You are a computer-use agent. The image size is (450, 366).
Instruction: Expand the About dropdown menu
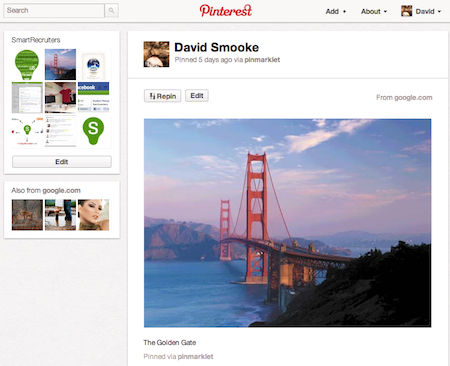click(x=374, y=11)
